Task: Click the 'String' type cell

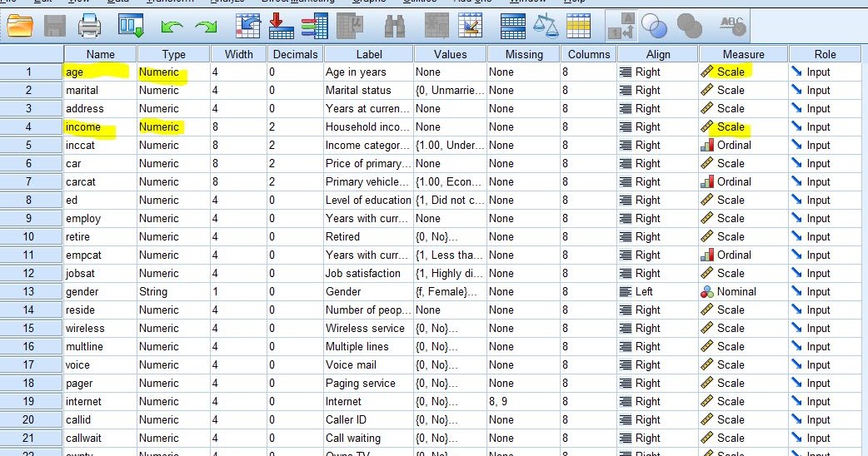Action: click(173, 292)
